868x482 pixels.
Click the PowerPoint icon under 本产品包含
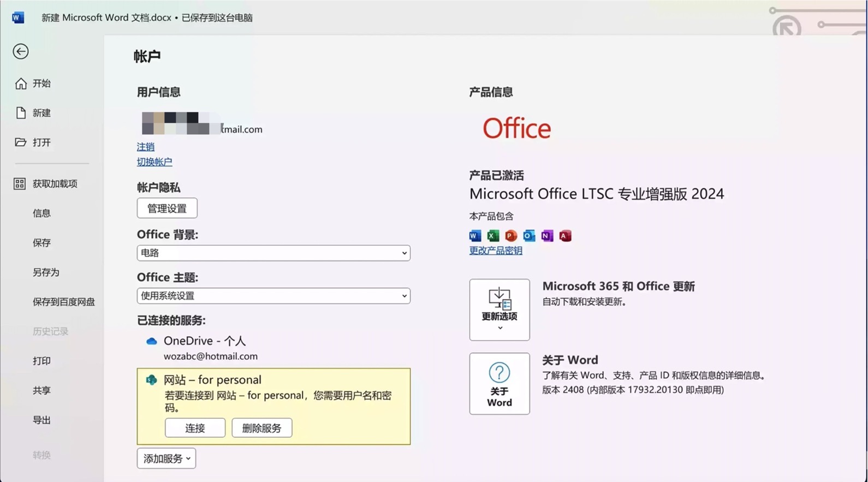[x=511, y=236]
